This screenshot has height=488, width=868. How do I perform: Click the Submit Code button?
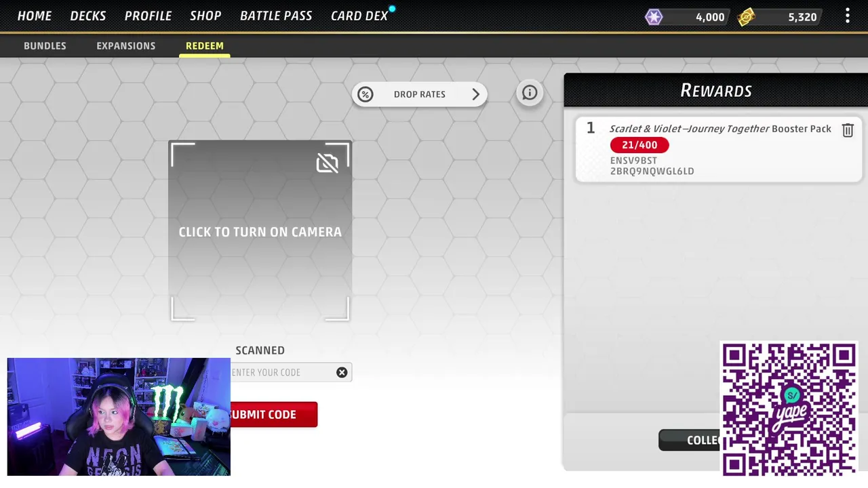pos(273,414)
